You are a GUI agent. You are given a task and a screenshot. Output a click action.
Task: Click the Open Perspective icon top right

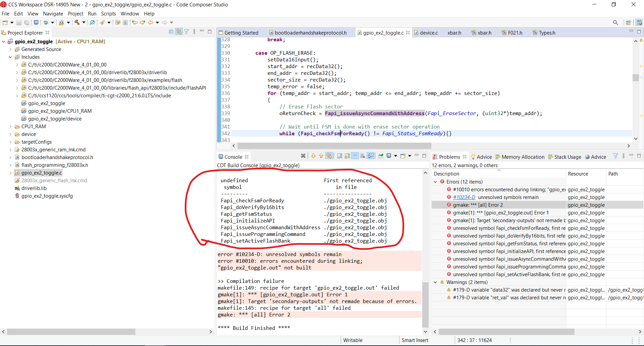628,22
